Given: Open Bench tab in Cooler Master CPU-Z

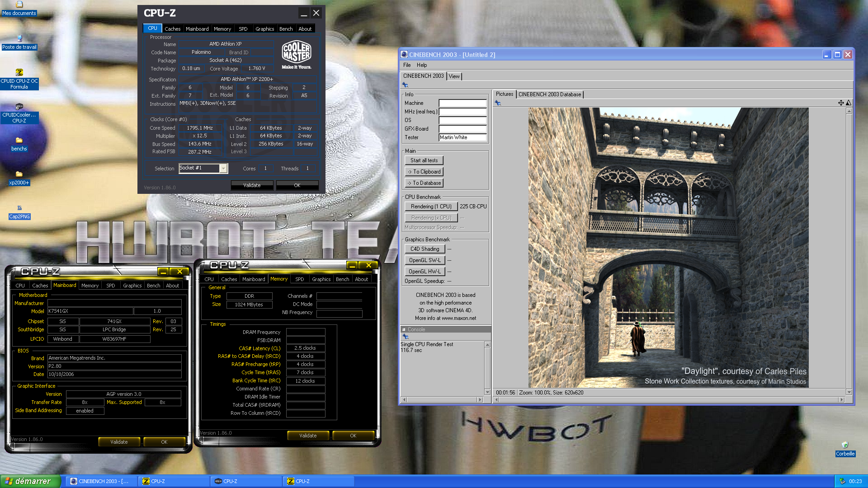Looking at the screenshot, I should coord(286,28).
